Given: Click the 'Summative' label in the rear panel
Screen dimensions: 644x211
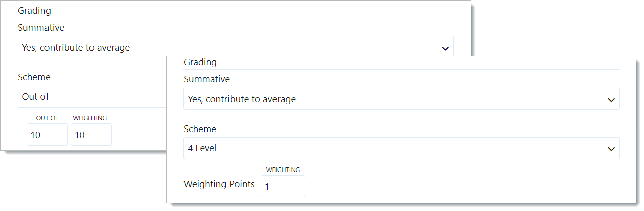Looking at the screenshot, I should (41, 28).
